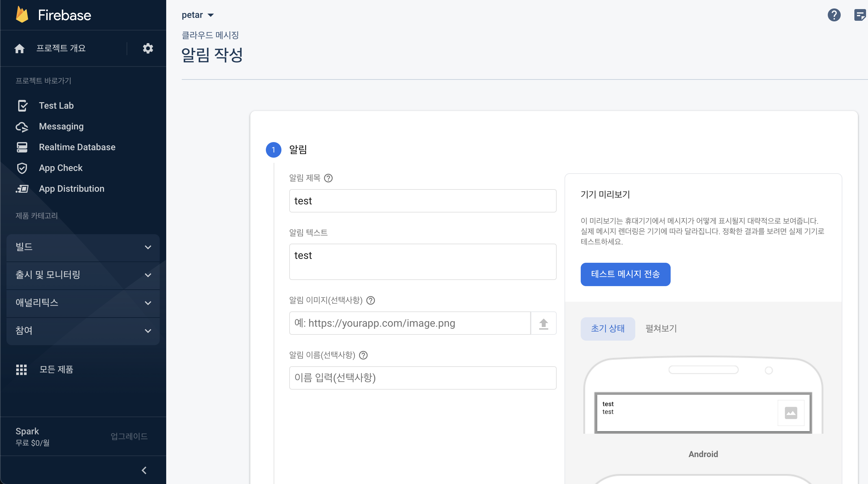Click help icon next to 알림 제목

pos(328,178)
